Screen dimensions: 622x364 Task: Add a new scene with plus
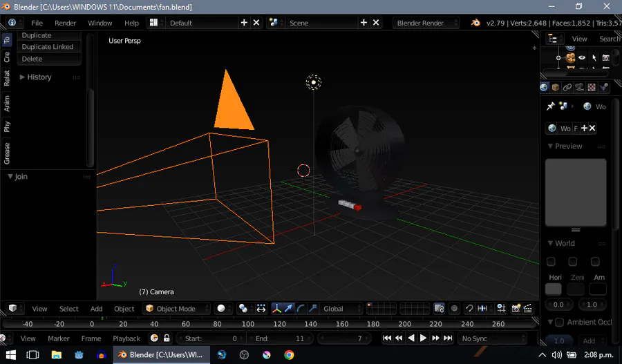(x=364, y=23)
